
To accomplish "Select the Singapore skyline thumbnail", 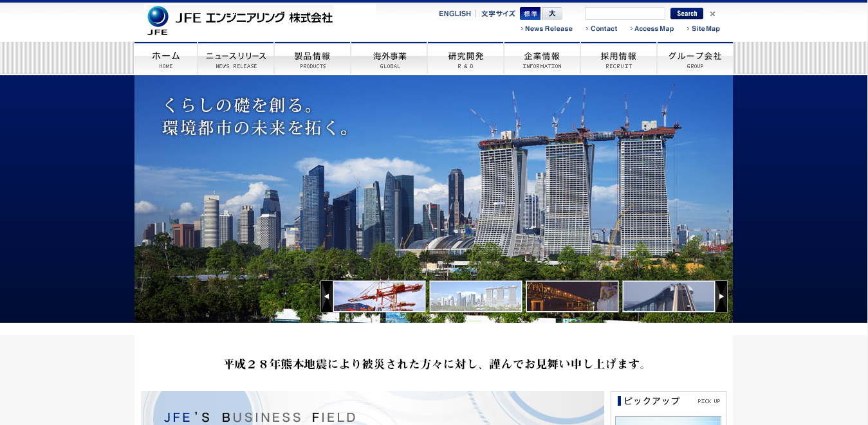I will point(476,296).
